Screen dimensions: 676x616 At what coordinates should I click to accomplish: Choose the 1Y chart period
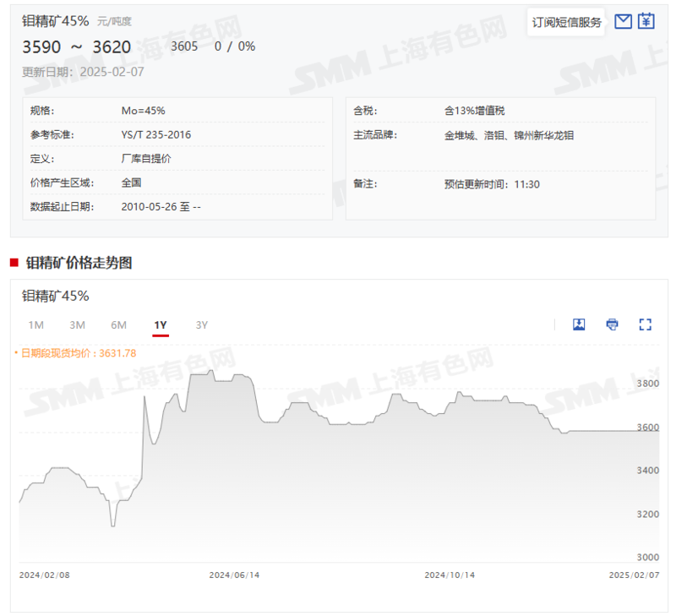[x=161, y=325]
